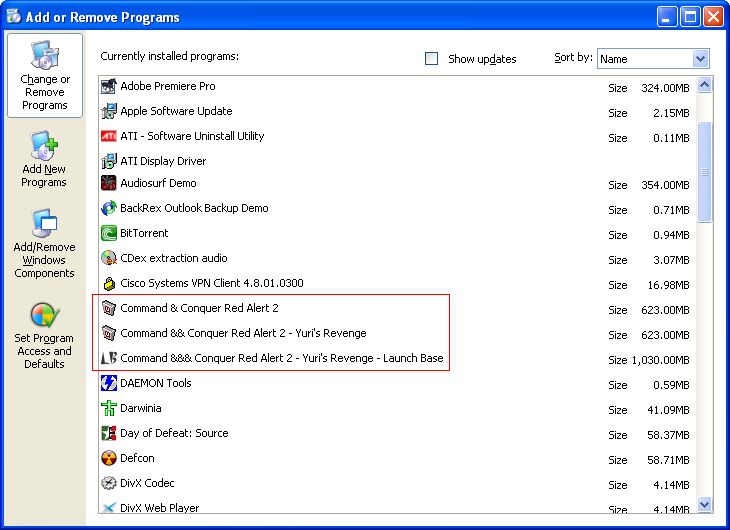
Task: Click the scrollbar down arrow
Action: tap(704, 505)
